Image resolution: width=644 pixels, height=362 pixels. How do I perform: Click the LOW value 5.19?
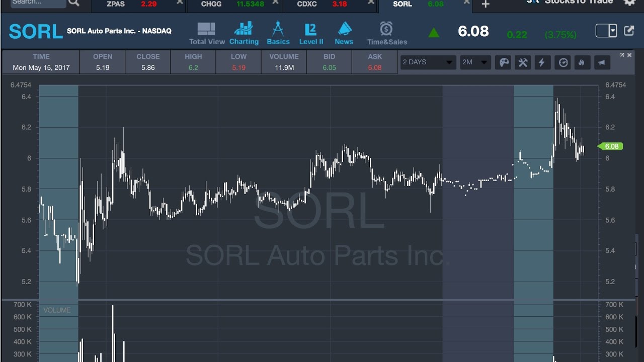[239, 67]
